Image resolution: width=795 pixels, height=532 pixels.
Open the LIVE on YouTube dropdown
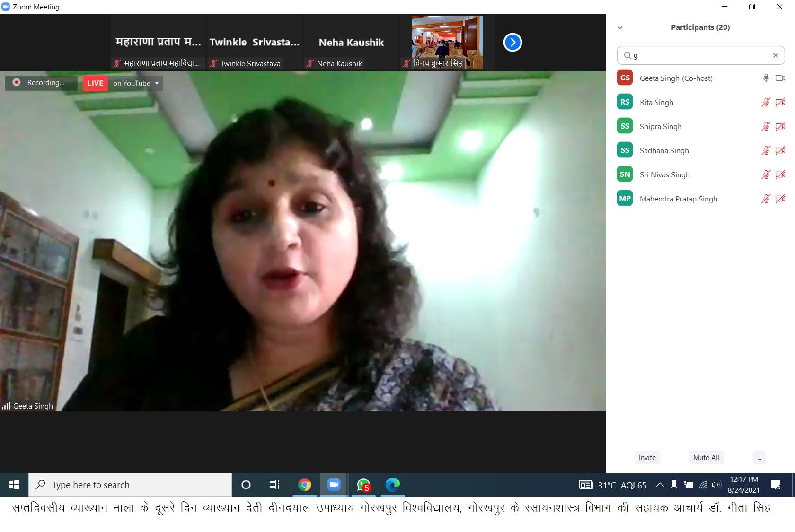[x=136, y=83]
